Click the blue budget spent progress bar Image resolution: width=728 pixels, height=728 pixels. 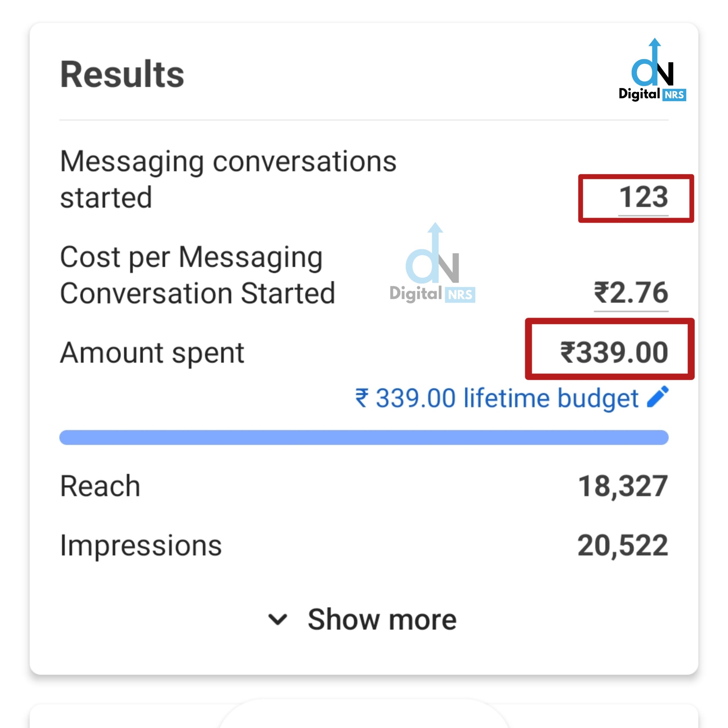[364, 437]
